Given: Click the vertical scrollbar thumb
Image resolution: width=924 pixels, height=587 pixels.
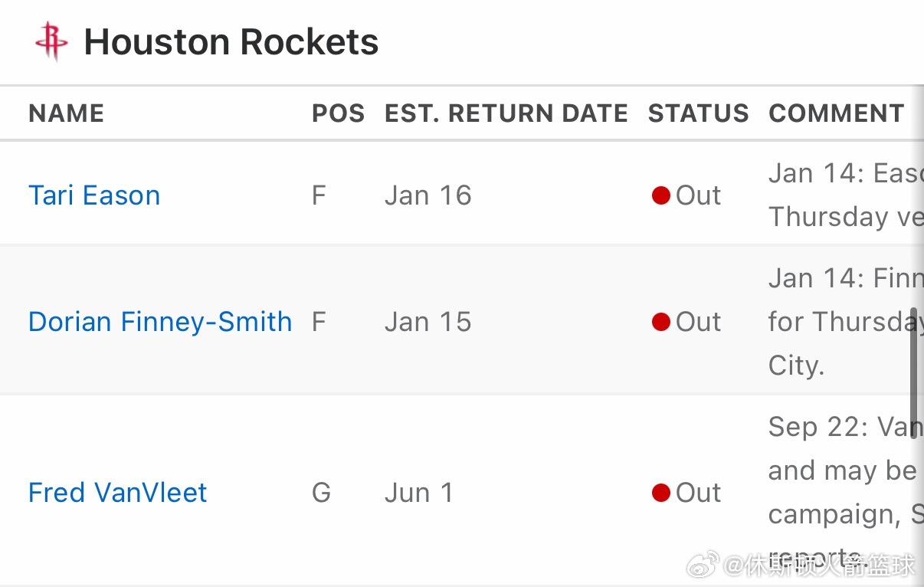Looking at the screenshot, I should coord(914,372).
